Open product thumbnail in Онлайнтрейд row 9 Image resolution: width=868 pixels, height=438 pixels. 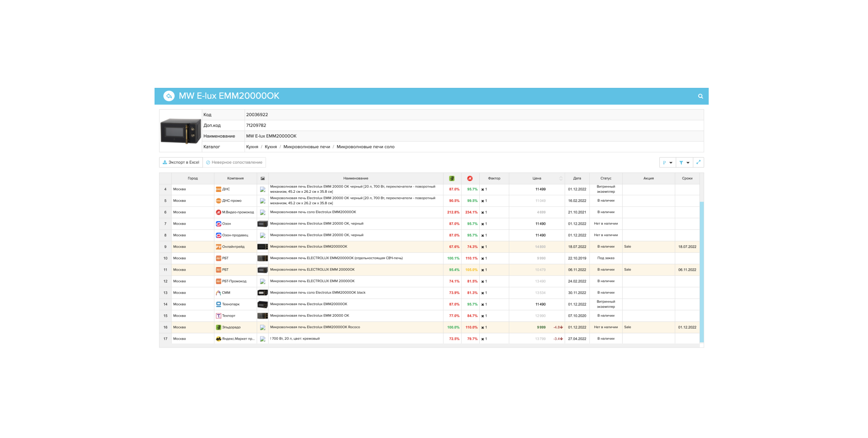coord(262,247)
